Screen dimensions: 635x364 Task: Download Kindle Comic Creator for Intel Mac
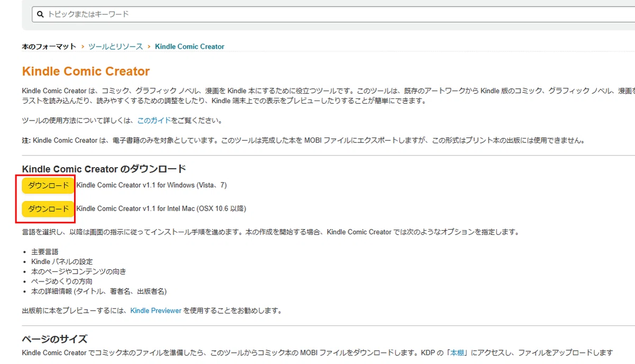pos(48,209)
